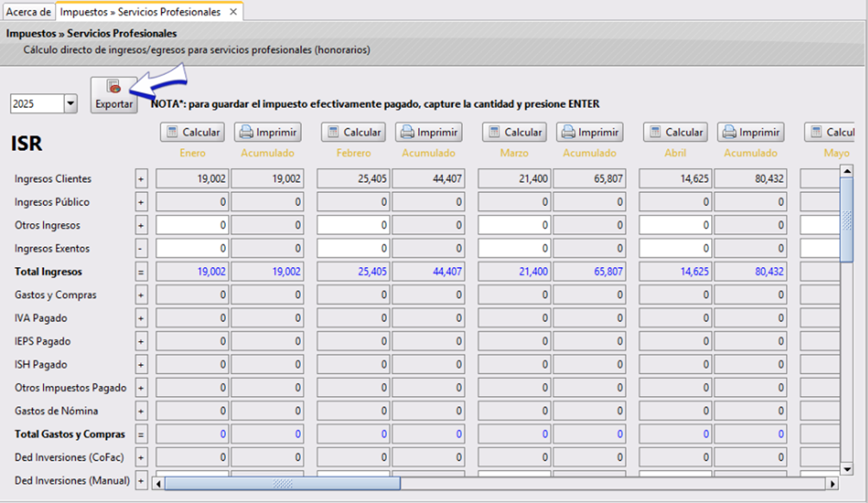Open the 2025 year dropdown
Screen dimensions: 868x503
click(x=70, y=103)
